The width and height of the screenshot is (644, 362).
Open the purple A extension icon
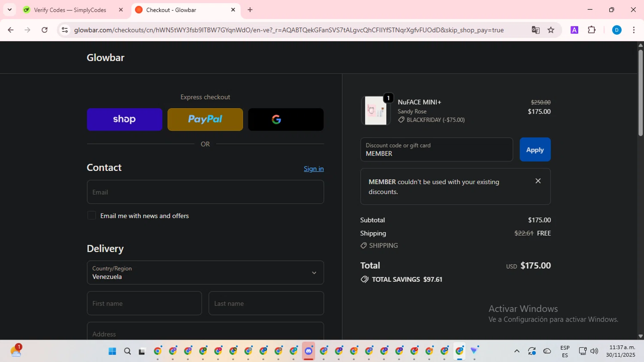[574, 30]
